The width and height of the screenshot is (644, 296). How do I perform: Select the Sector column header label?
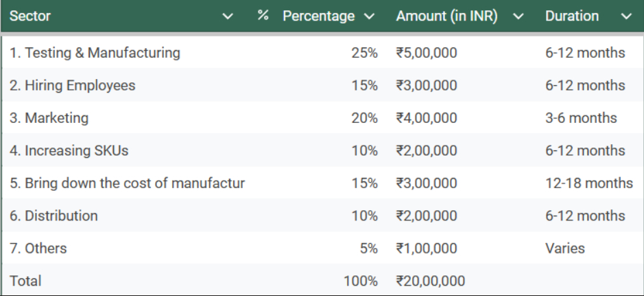[x=30, y=16]
